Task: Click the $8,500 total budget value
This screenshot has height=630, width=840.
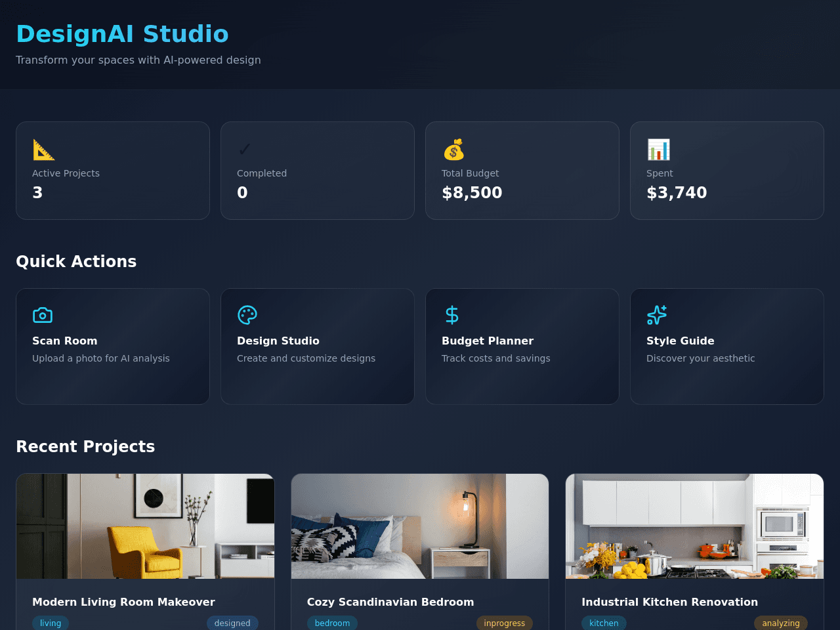Action: click(472, 192)
